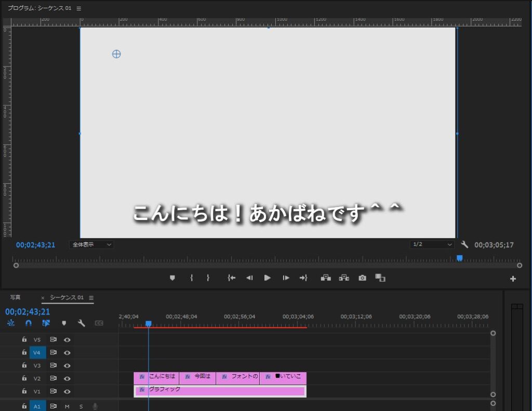Click the Lift button icon
Viewport: 532px width, 411px height.
coord(326,278)
